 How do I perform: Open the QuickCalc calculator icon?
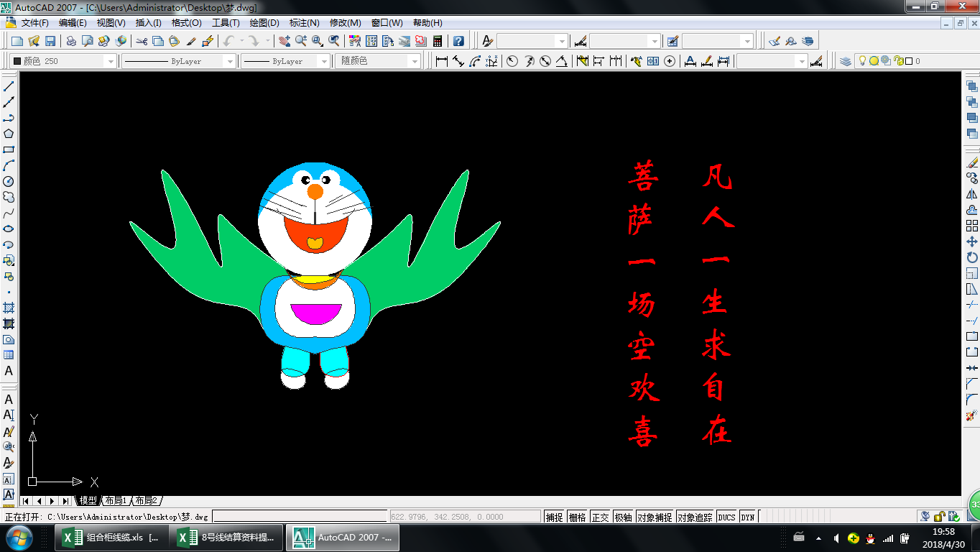click(x=438, y=41)
